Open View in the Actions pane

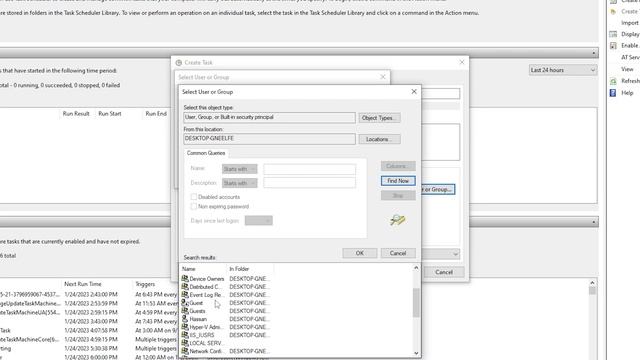pos(627,69)
